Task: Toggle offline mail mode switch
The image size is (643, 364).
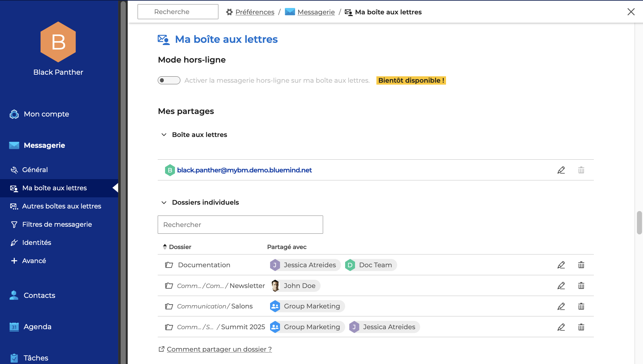Action: point(169,80)
